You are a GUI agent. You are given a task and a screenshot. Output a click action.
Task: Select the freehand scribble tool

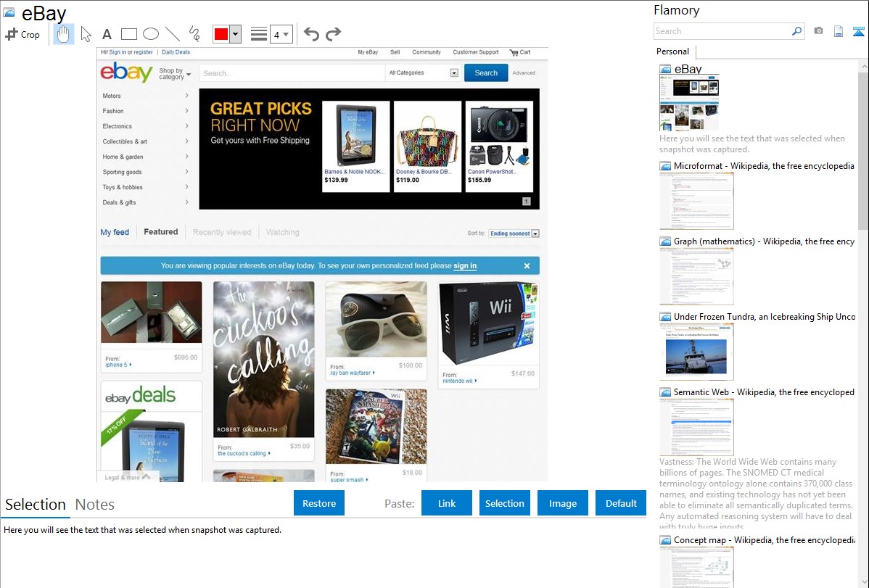[194, 34]
